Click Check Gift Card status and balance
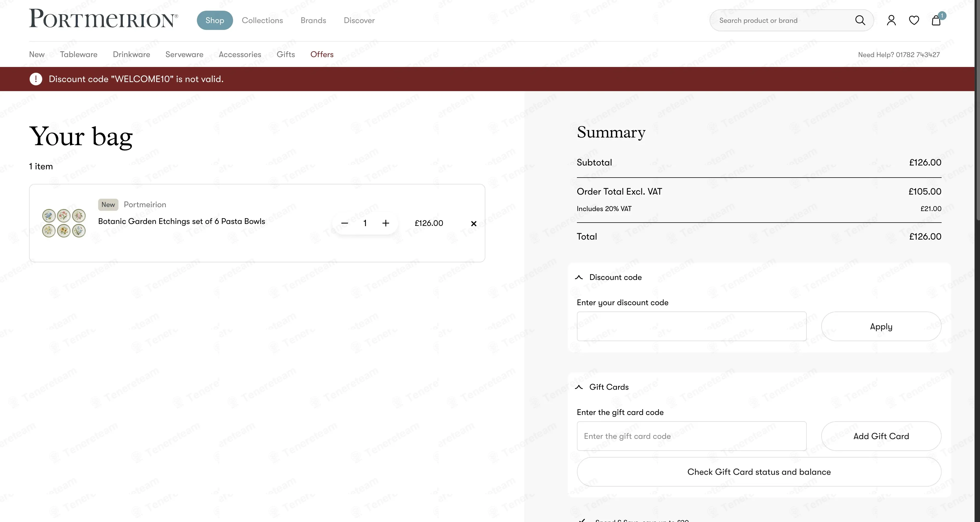 tap(759, 472)
